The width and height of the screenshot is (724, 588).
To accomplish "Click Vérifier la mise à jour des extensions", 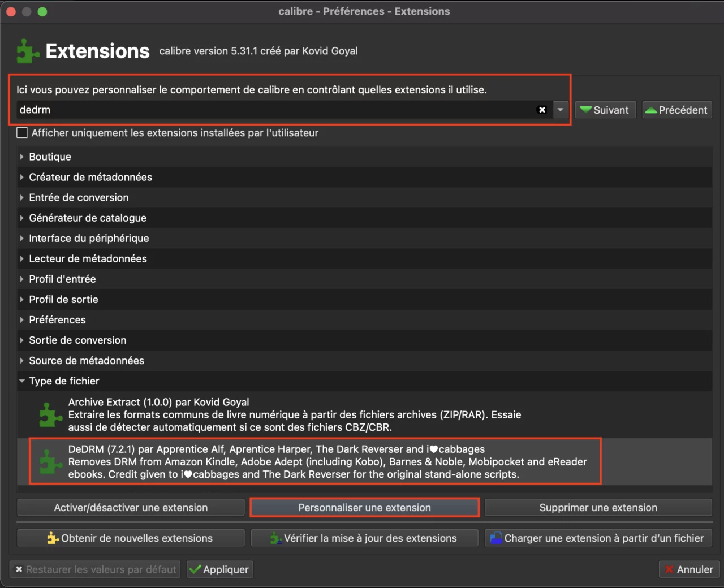I will 365,538.
